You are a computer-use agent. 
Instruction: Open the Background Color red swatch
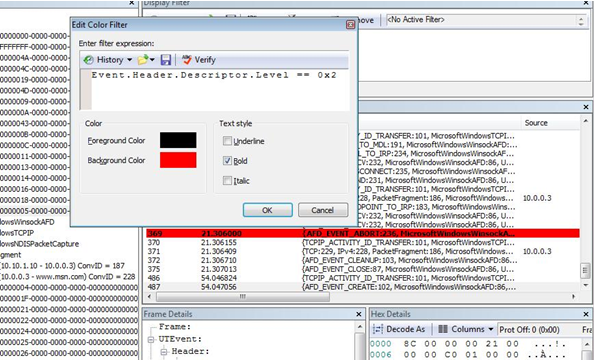178,160
